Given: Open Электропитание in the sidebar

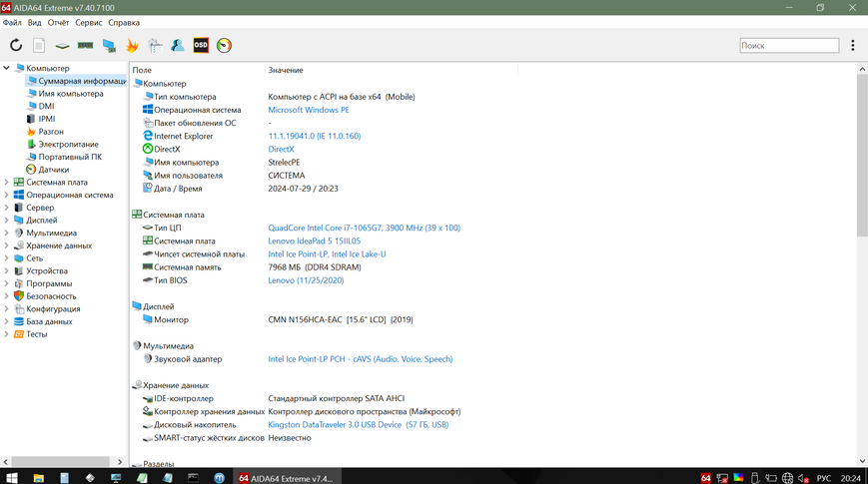Looking at the screenshot, I should [x=68, y=145].
